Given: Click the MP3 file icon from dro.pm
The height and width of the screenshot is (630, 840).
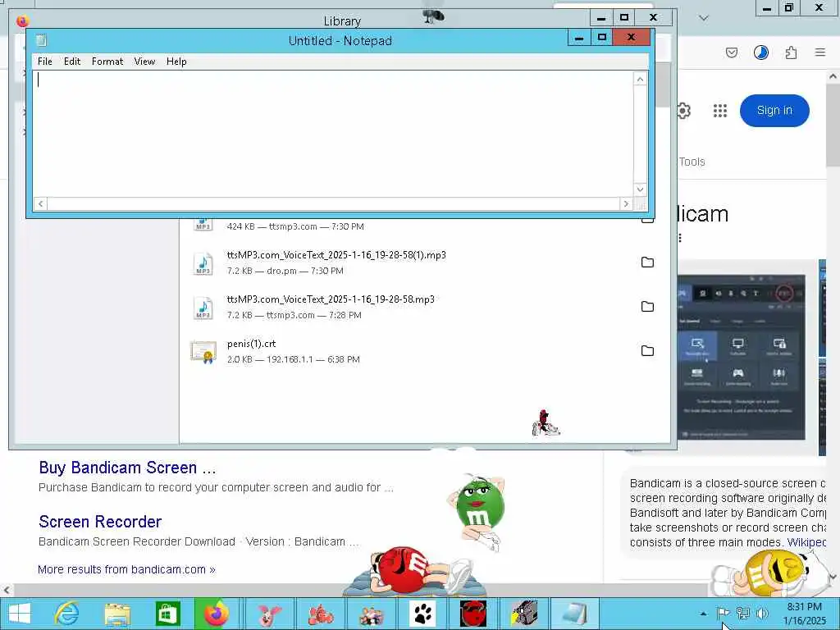Looking at the screenshot, I should (x=203, y=263).
